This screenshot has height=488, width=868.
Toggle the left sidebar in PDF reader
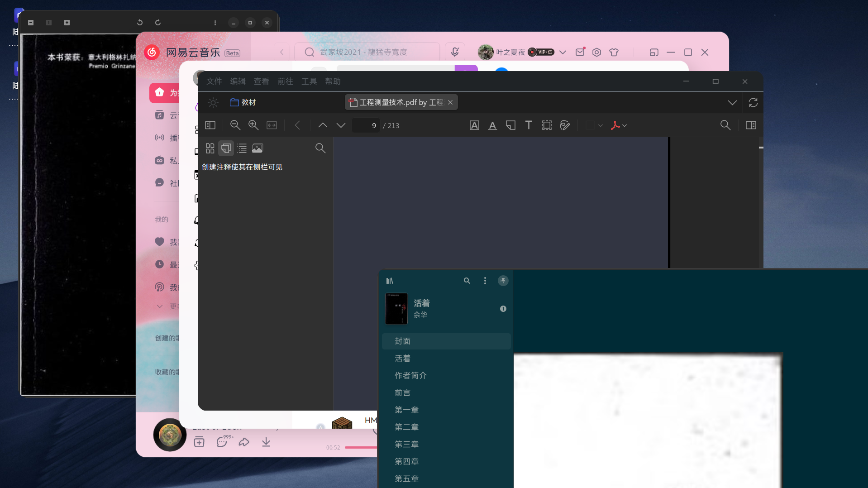click(210, 125)
